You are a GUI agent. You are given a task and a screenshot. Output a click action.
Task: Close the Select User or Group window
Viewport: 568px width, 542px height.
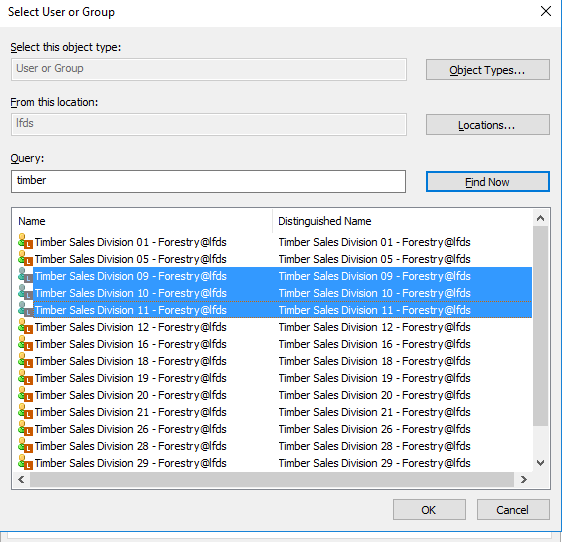click(546, 12)
